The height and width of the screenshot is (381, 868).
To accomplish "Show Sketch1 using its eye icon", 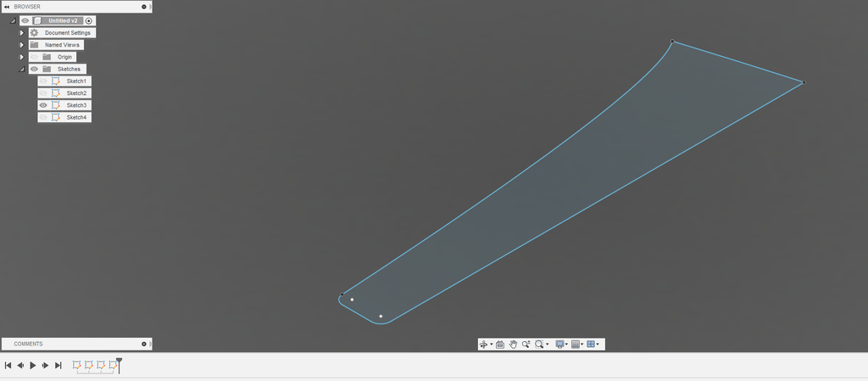I will pos(43,81).
